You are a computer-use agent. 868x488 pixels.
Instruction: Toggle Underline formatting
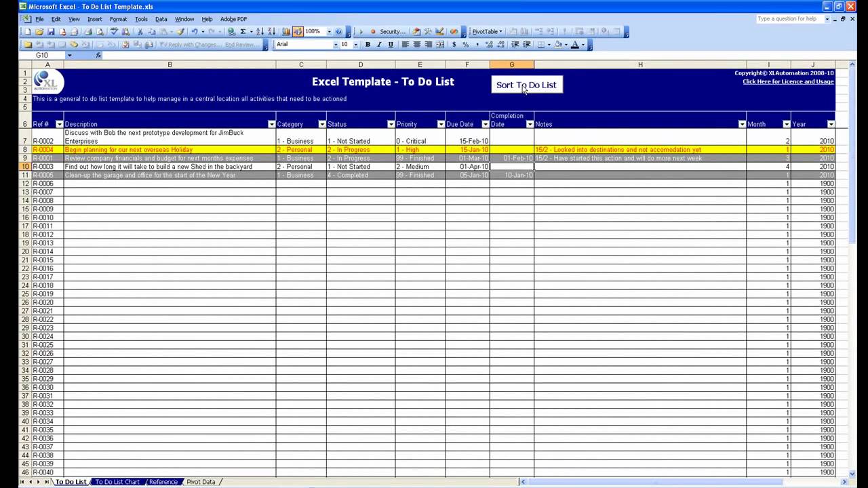coord(391,44)
